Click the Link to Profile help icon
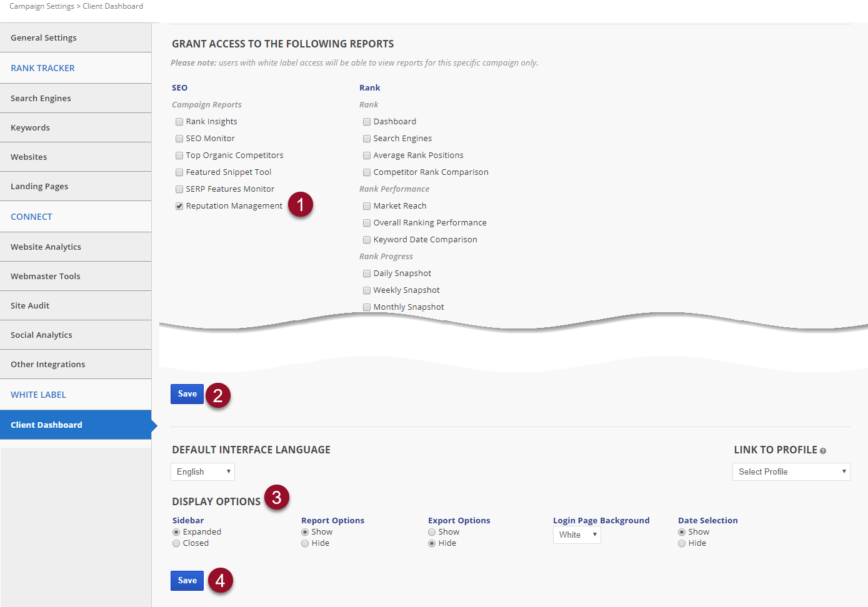The height and width of the screenshot is (607, 868). (x=823, y=451)
